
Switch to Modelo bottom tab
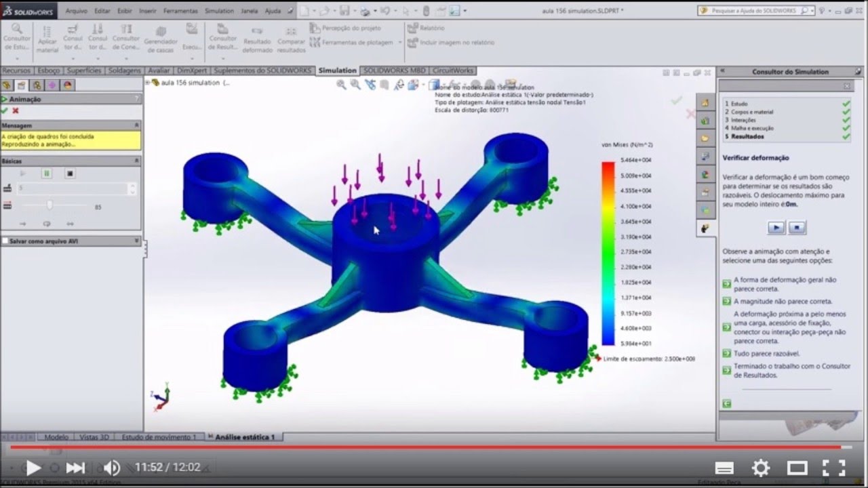(56, 437)
